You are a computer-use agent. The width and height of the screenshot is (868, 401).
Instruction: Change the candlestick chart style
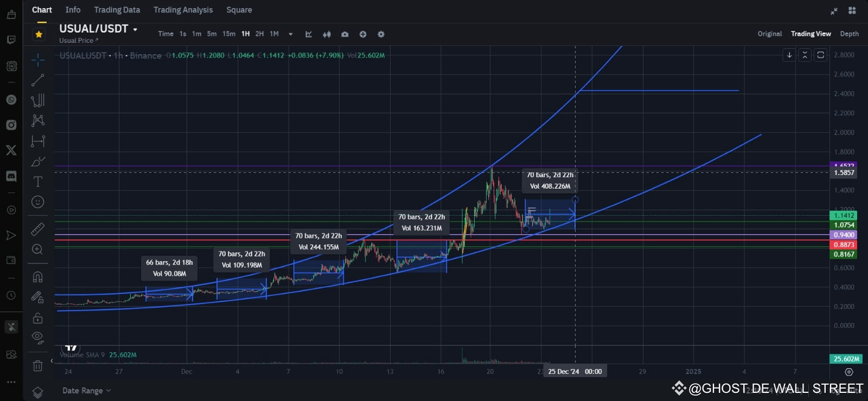(327, 34)
